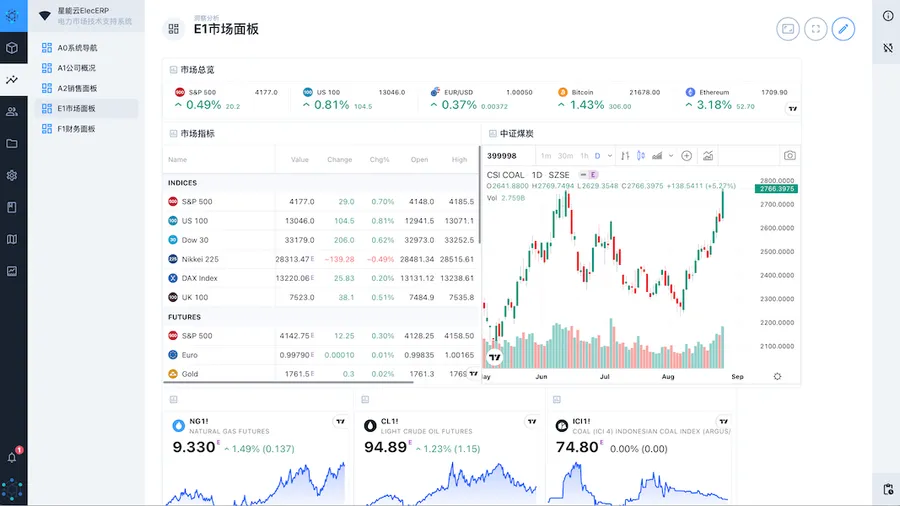Image resolution: width=900 pixels, height=506 pixels.
Task: Select the candlestick chart style icon
Action: pyautogui.click(x=641, y=155)
